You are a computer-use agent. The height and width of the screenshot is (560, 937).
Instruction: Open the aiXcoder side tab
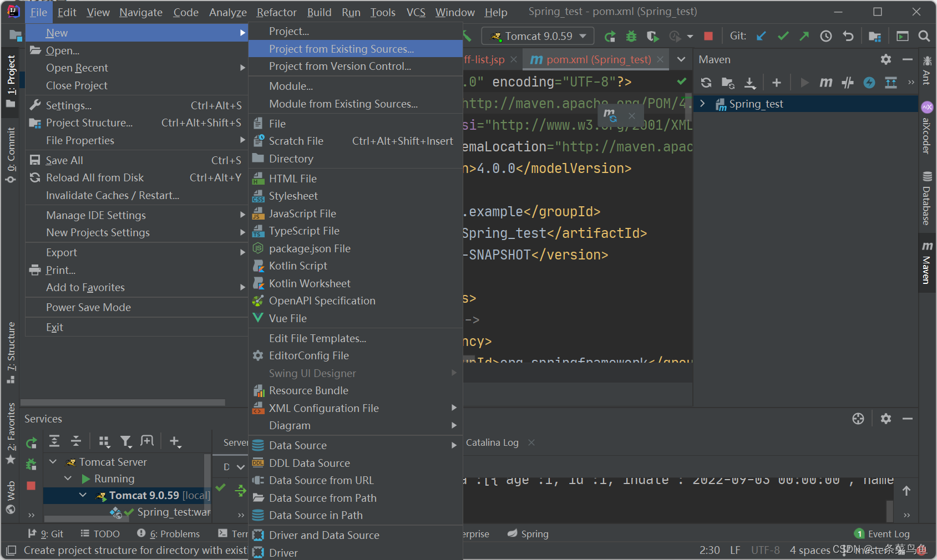(x=927, y=128)
